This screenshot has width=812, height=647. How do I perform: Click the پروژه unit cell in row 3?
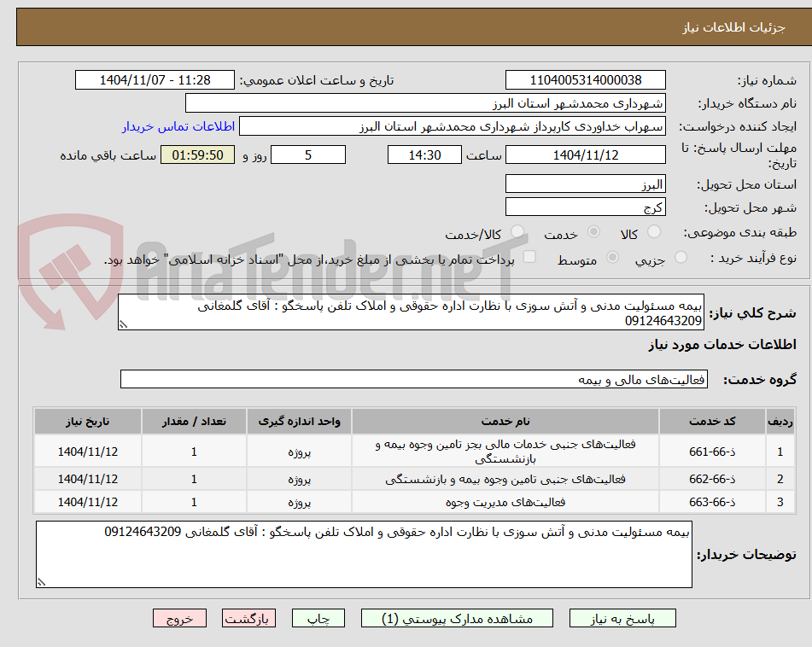coord(300,502)
